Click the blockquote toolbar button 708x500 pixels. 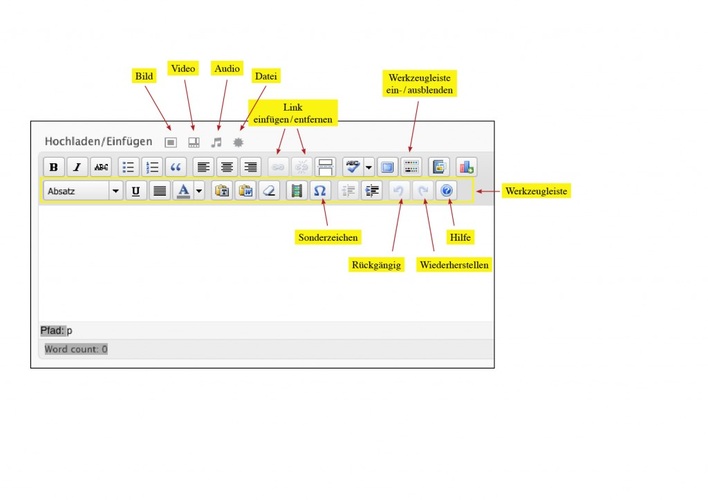tap(176, 167)
